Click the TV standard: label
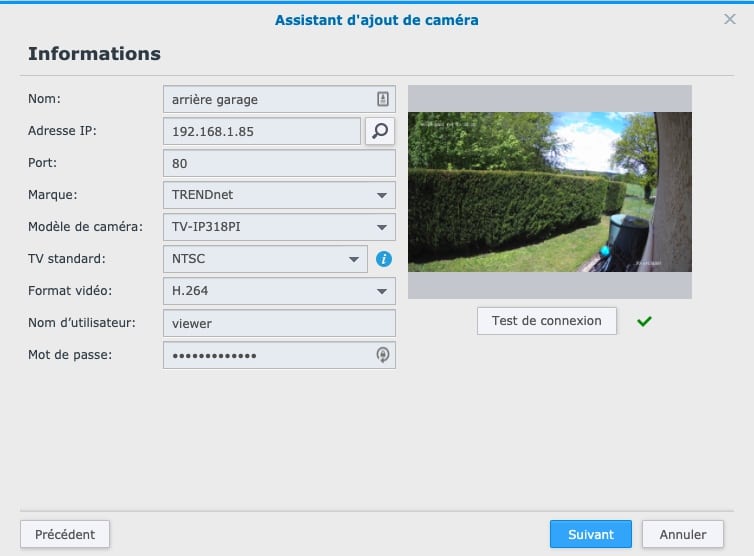Screen dimensions: 754x556 [66, 259]
